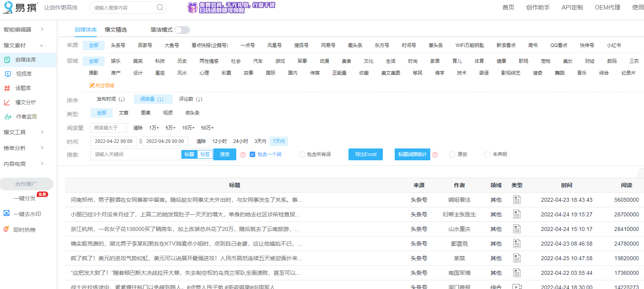Open article starting with 浙江杭州，一名女子花138000
The image size is (644, 289).
[x=185, y=229]
